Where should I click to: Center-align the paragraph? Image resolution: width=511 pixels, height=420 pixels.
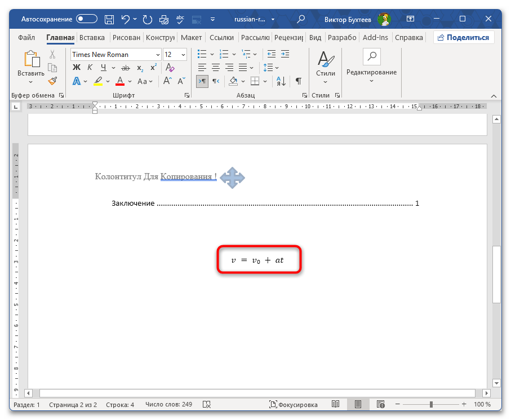coord(216,68)
